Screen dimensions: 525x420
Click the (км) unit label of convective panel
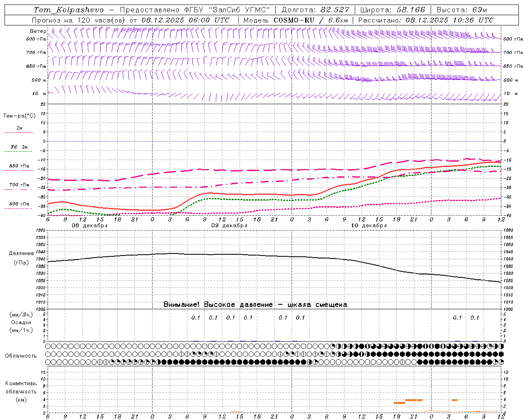pyautogui.click(x=21, y=399)
